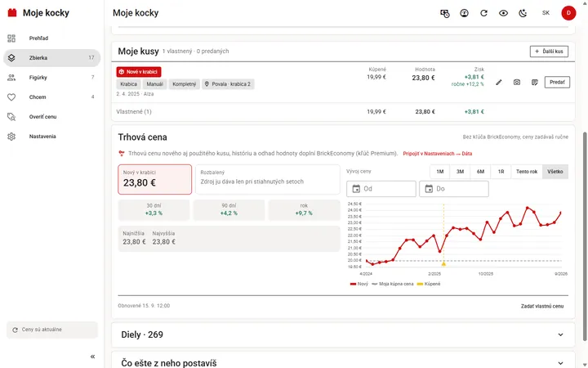Click the Nový v krabici price card
This screenshot has height=368, width=588.
[x=155, y=179]
